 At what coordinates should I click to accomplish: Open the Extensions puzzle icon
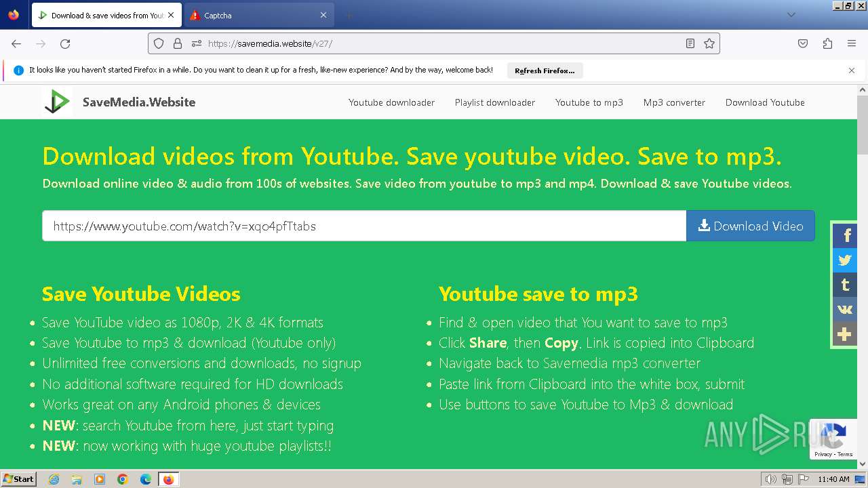[x=827, y=43]
